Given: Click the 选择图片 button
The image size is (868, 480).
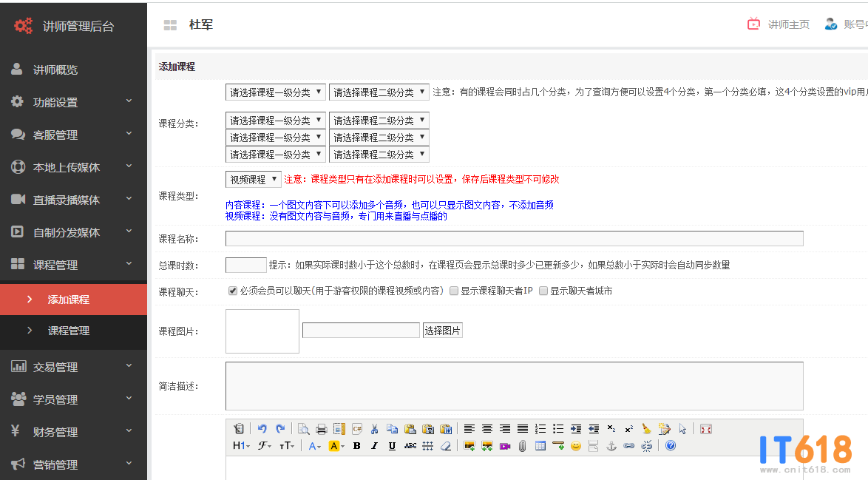Looking at the screenshot, I should click(x=442, y=331).
